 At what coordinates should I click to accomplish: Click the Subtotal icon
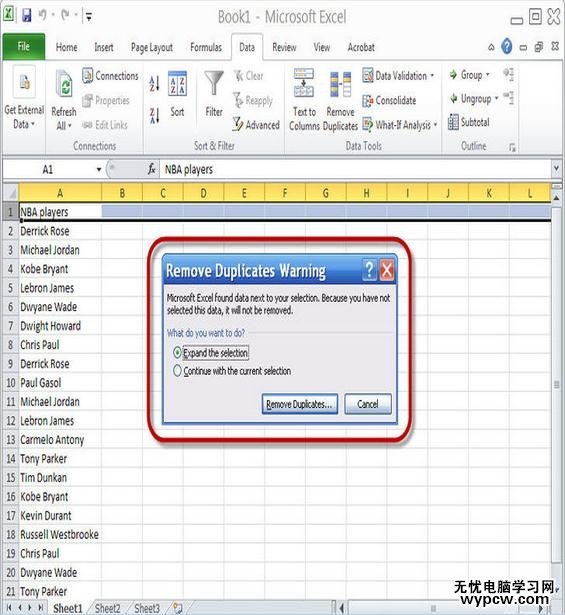point(453,122)
